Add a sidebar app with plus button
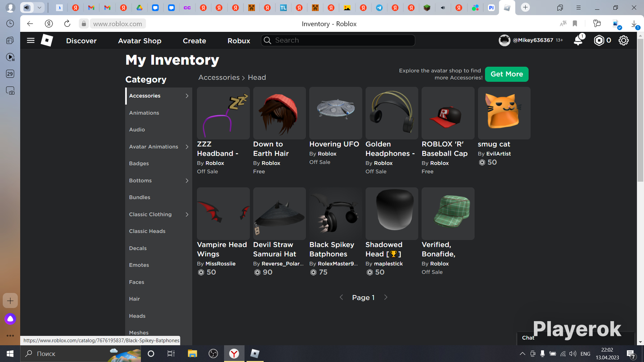644x362 pixels. point(10,301)
